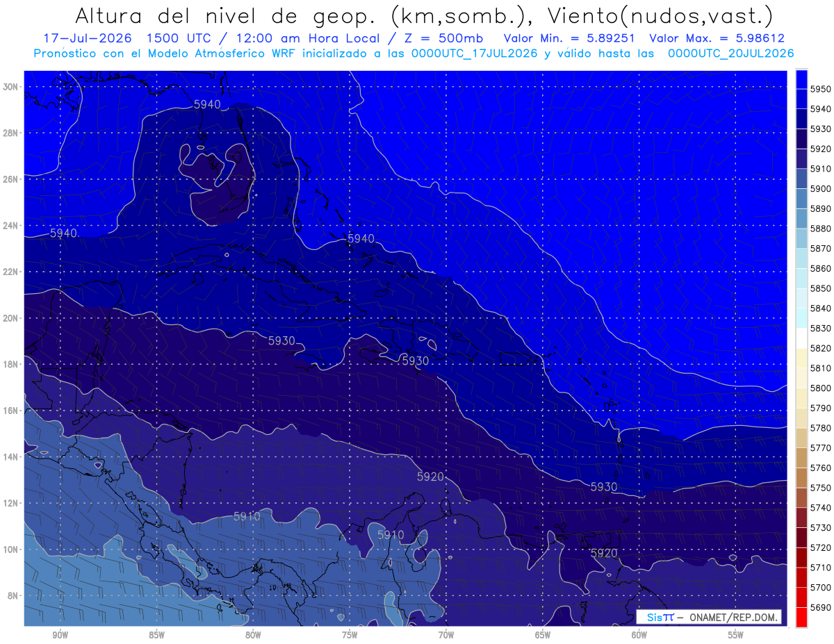This screenshot has height=644, width=834.
Task: Click the bright red swatch below 5690
Action: pos(801,617)
